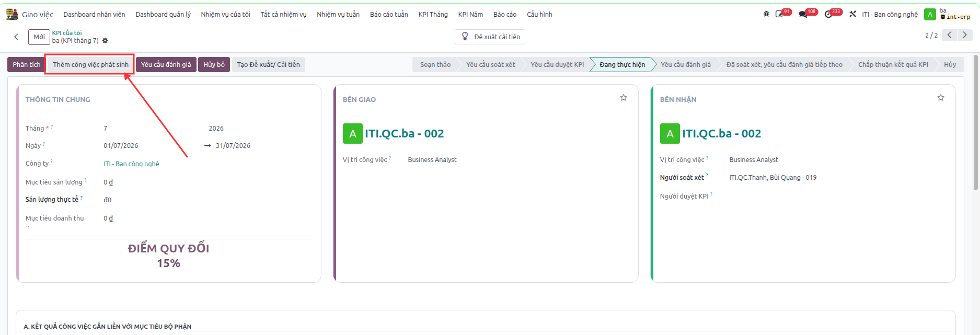Click the Phân tích button
The image size is (980, 335).
click(27, 65)
